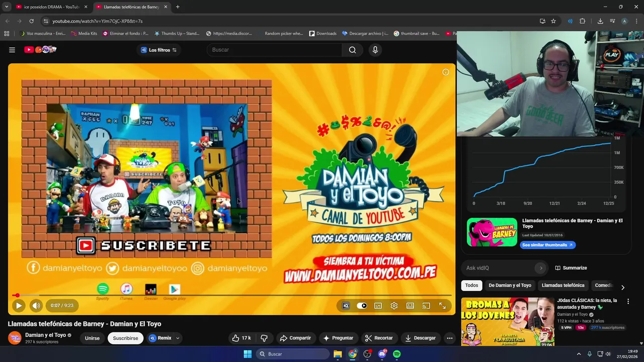Open JOdas CLÁSICAS recommended video title
Viewport: 644px width, 362px height.
click(587, 303)
